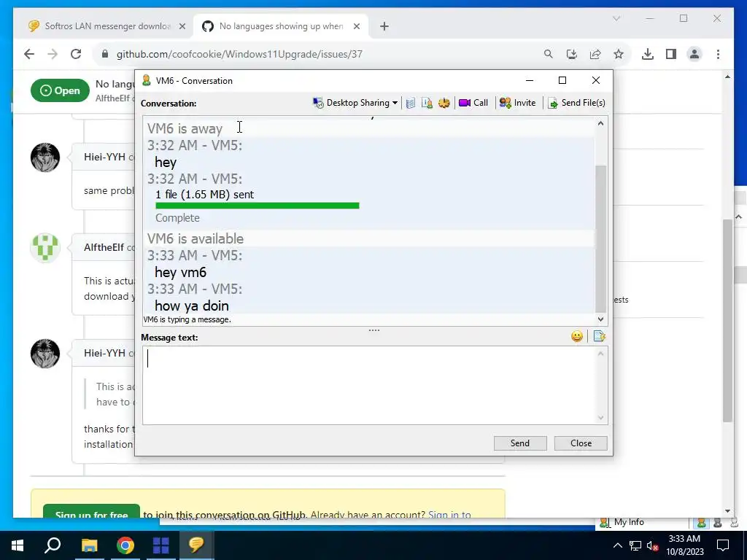This screenshot has width=747, height=560.
Task: Click the 'how ya doin' message
Action: pyautogui.click(x=192, y=306)
